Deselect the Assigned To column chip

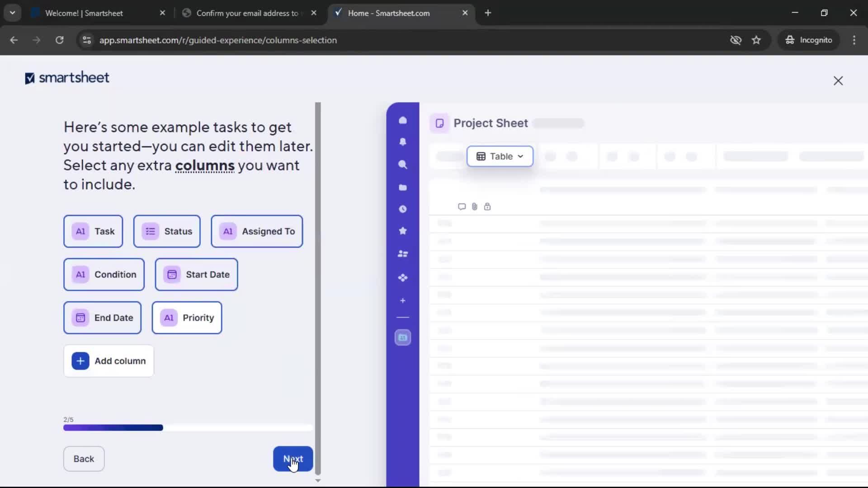(257, 231)
